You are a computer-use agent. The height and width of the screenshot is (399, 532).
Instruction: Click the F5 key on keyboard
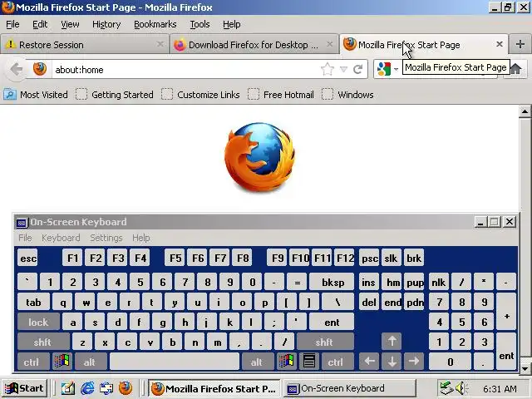coord(175,258)
